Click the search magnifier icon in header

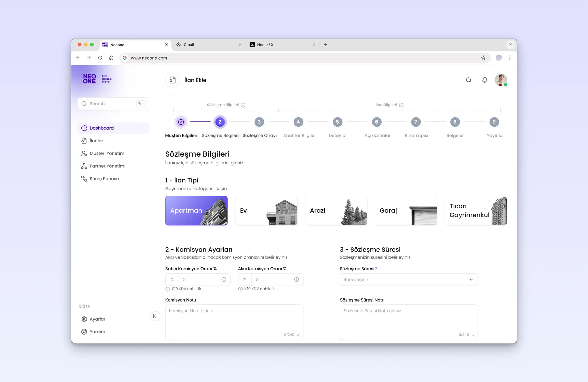pos(469,80)
